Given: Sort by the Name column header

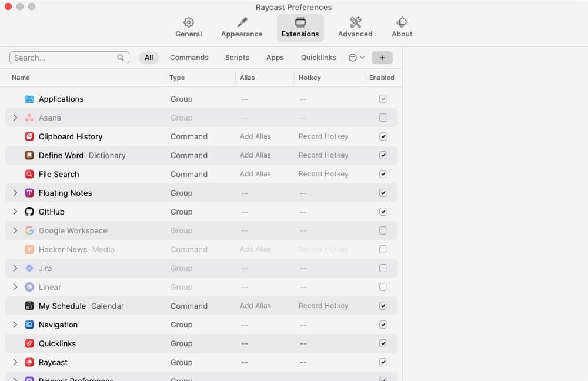Looking at the screenshot, I should click(21, 78).
